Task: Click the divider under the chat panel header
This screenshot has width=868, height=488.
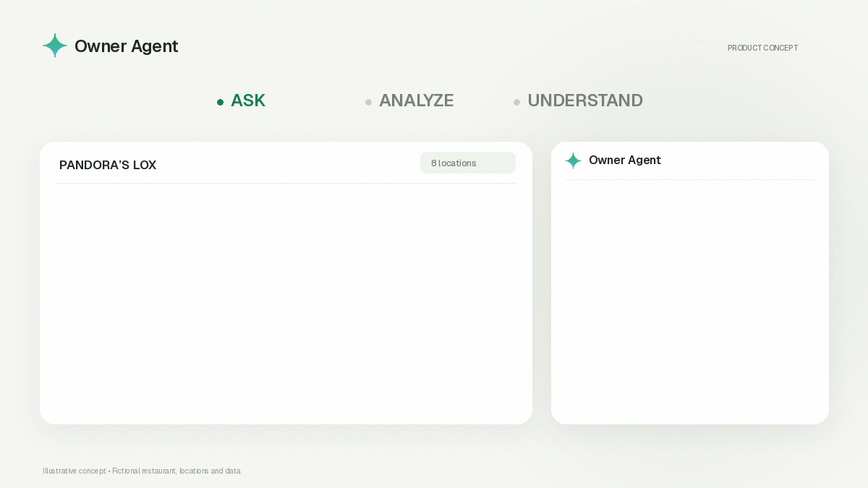Action: point(690,179)
